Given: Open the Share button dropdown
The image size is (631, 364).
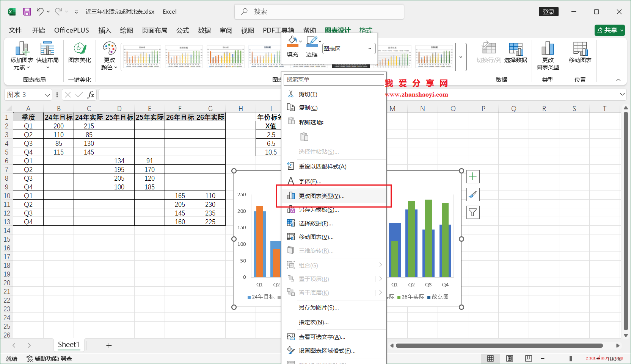Looking at the screenshot, I should tap(622, 30).
